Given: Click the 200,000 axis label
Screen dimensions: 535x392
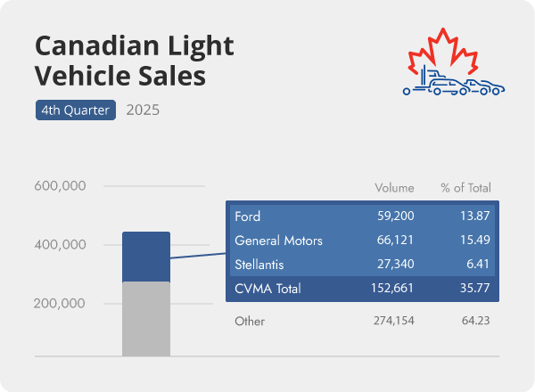Looking at the screenshot, I should coord(60,303).
